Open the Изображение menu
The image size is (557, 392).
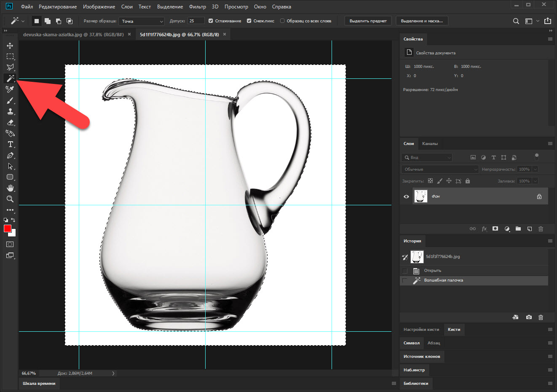(99, 7)
